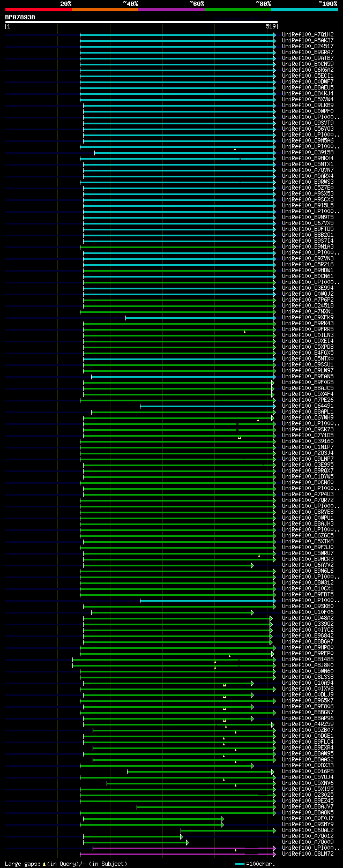Click label UniRef100_Q9XFK9
Screen dimensions: 343x868
(308, 318)
